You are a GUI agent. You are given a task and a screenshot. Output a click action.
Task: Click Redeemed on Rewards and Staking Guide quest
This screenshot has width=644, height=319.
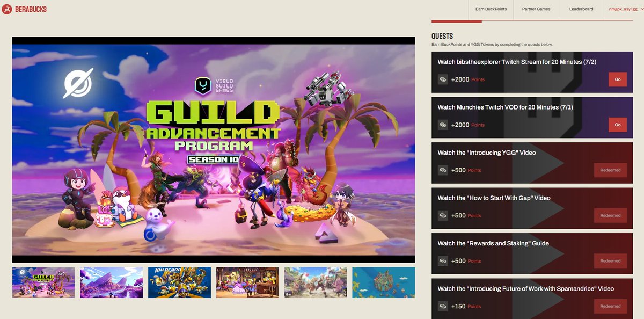(x=610, y=261)
